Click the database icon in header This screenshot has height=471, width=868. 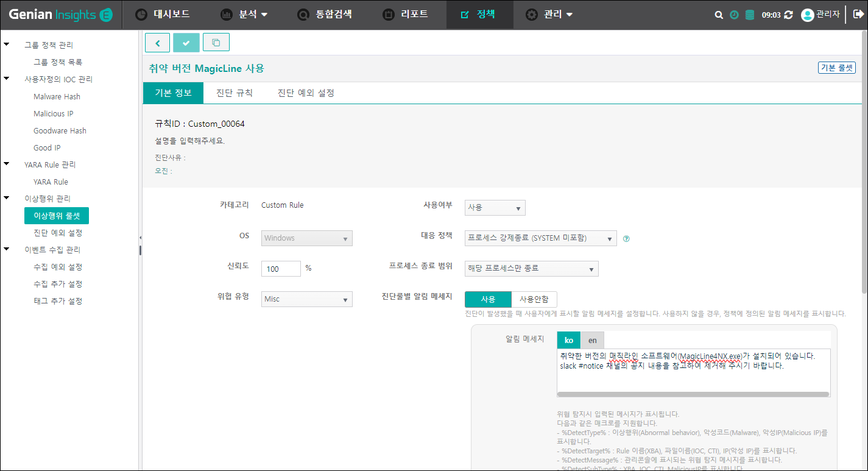749,15
